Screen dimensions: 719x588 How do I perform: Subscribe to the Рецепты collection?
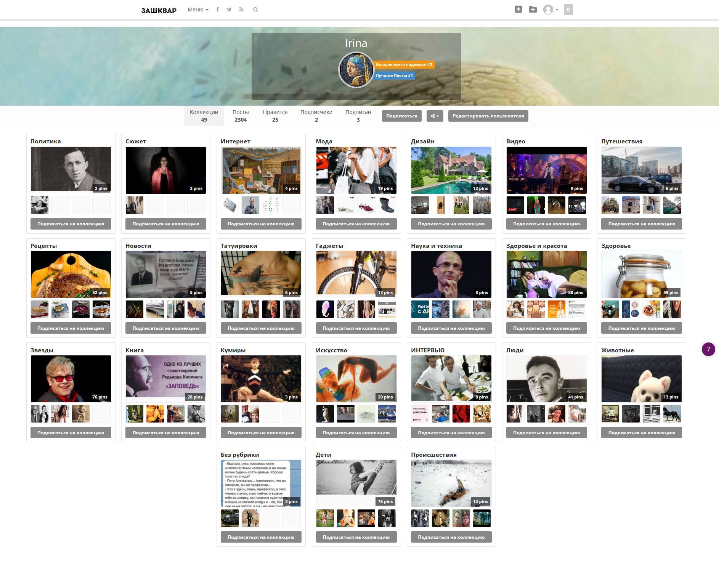71,328
